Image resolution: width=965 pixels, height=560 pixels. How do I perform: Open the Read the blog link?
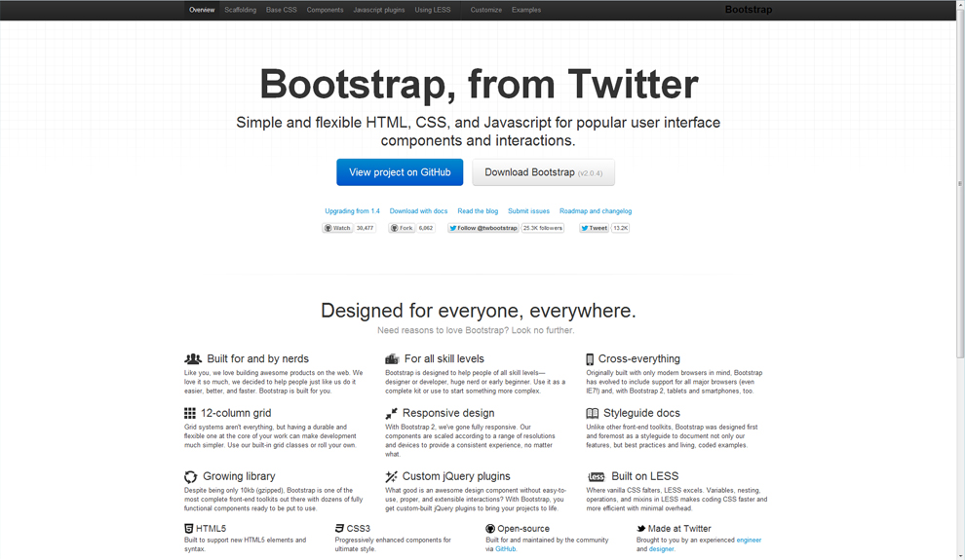click(x=478, y=210)
